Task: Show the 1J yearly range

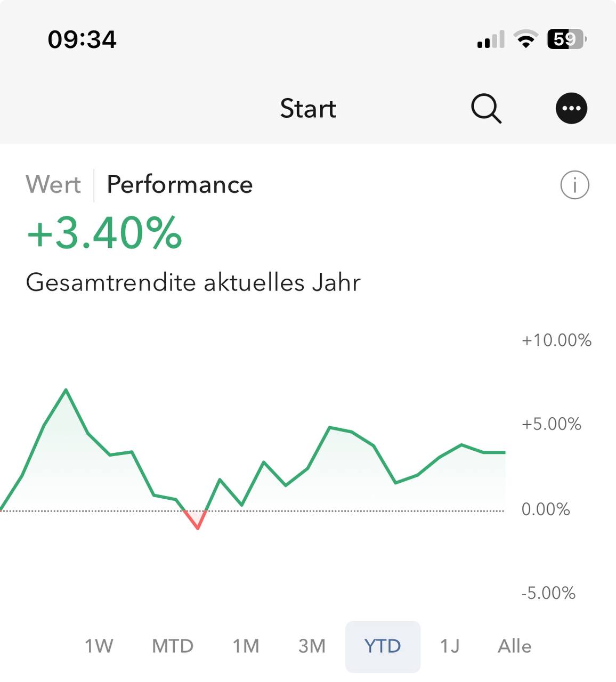Action: 449,646
